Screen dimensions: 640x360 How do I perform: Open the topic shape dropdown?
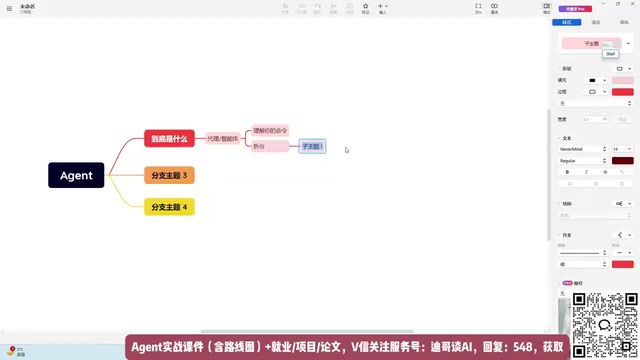624,69
